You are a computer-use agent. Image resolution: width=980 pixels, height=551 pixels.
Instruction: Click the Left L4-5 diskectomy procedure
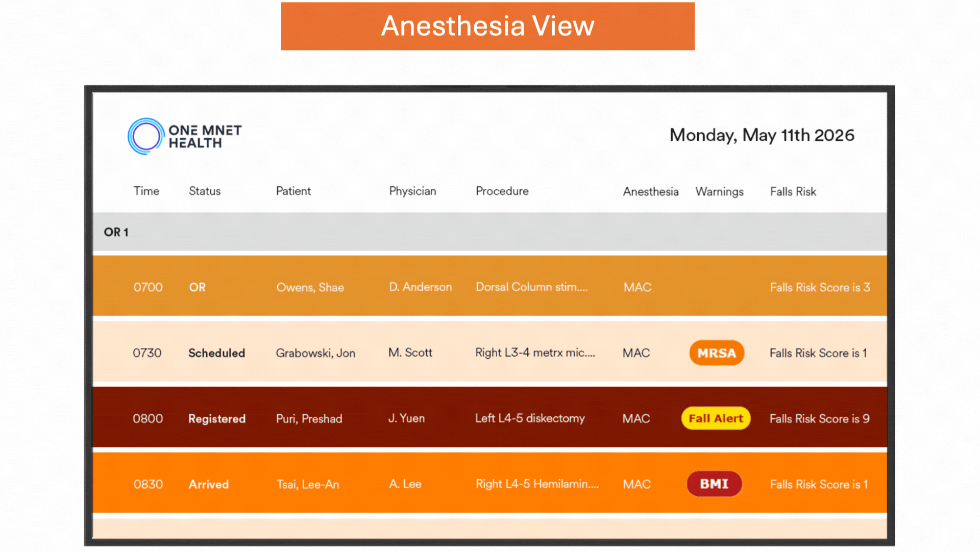tap(530, 418)
